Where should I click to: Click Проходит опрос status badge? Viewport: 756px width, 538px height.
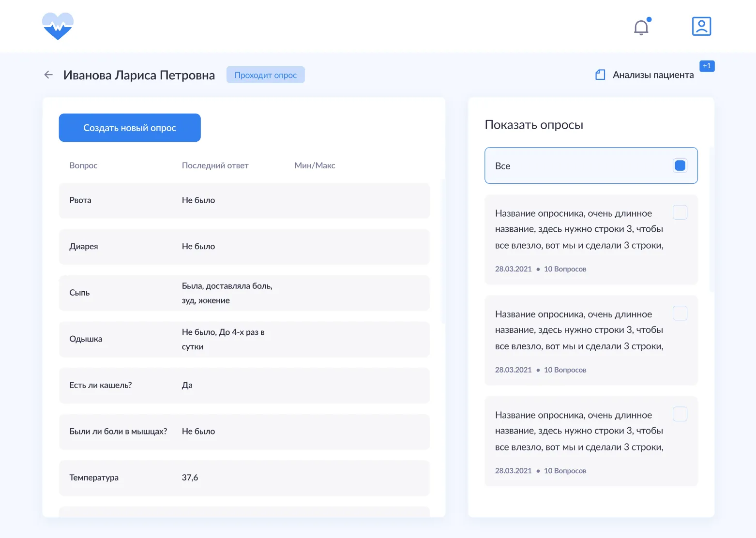[266, 75]
